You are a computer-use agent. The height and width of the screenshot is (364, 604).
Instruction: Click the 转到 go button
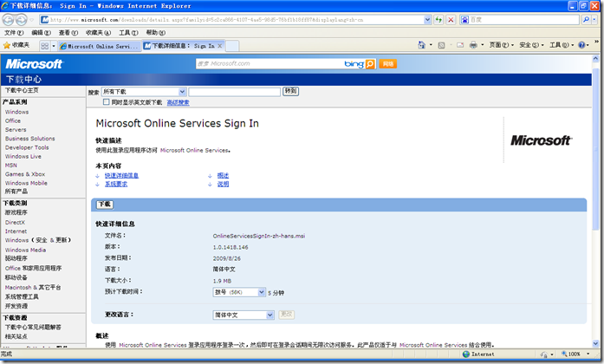pyautogui.click(x=290, y=91)
